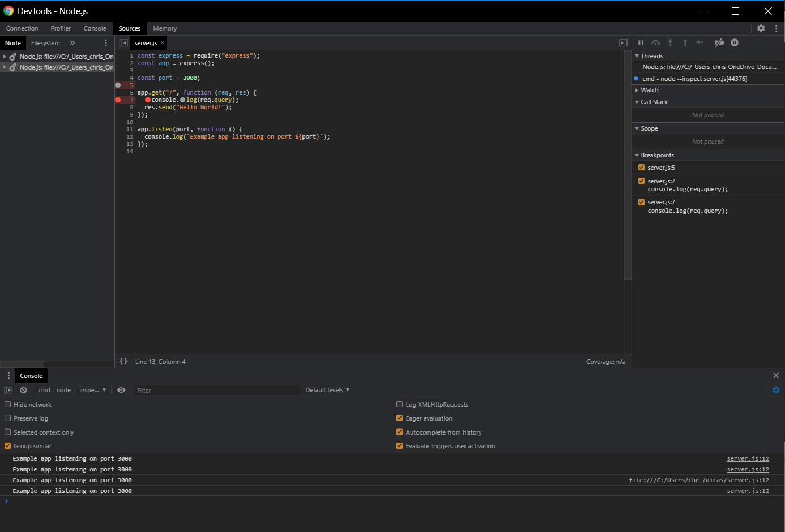Image resolution: width=785 pixels, height=532 pixels.
Task: Click the Console drawer tab
Action: tap(31, 376)
